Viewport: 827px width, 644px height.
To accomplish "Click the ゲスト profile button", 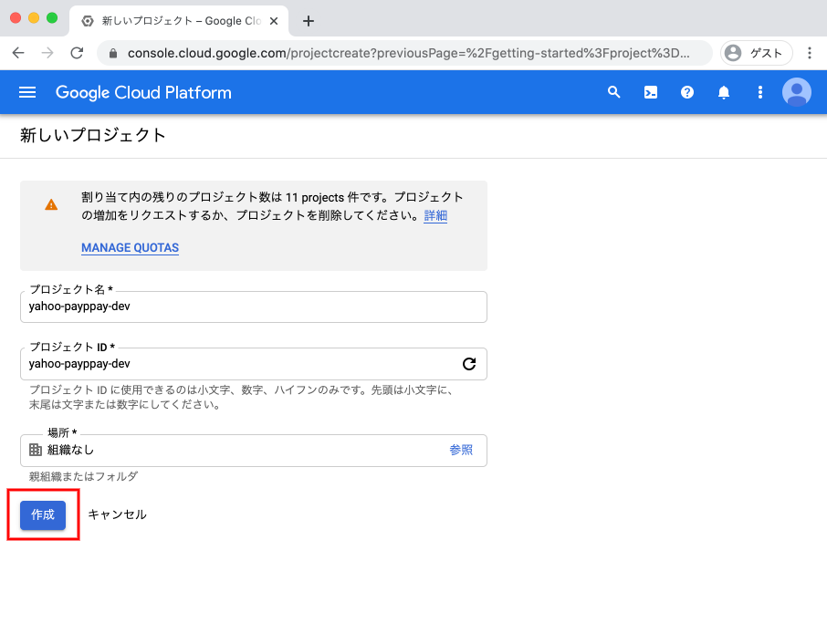I will click(757, 53).
